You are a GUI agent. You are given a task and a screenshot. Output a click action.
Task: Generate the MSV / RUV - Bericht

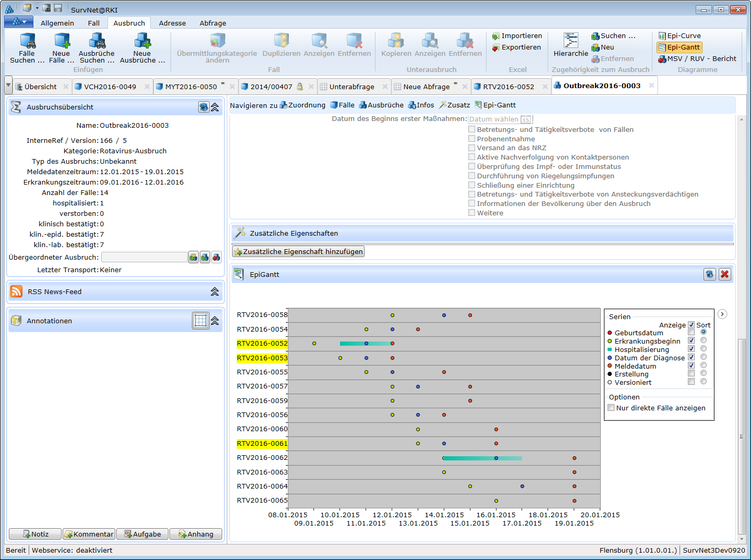coord(697,59)
